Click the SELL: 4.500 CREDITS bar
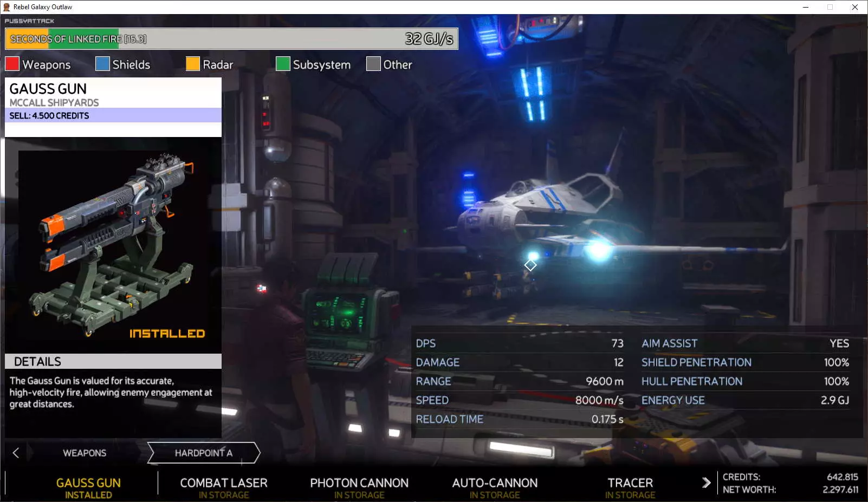 pos(113,115)
